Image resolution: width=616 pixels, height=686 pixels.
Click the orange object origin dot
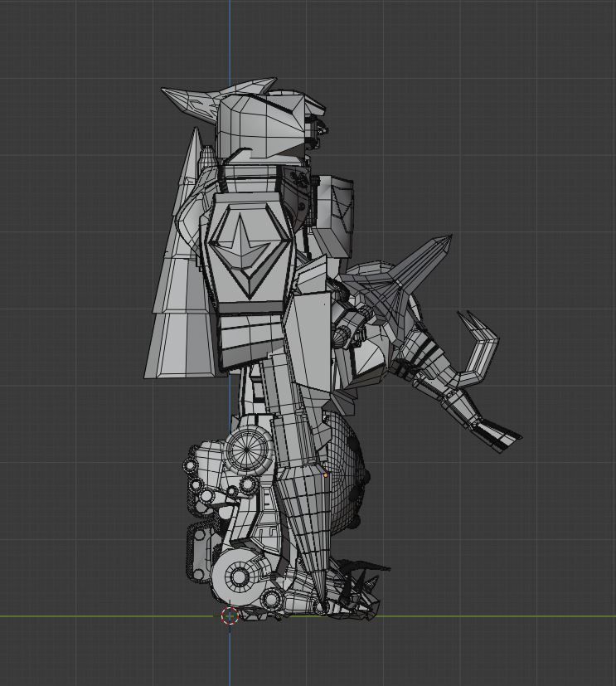(326, 474)
